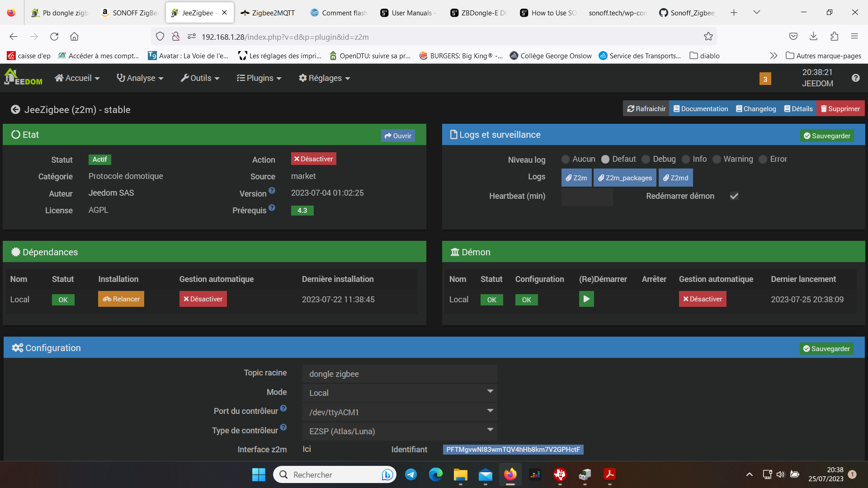This screenshot has height=488, width=868.
Task: Open the Plugins menu
Action: tap(259, 78)
